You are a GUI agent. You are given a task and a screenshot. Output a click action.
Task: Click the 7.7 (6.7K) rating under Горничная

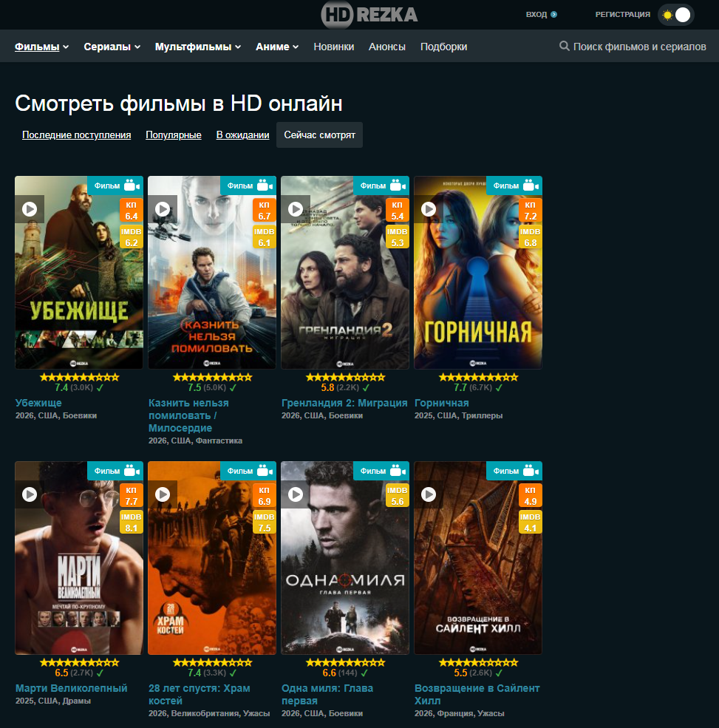tap(472, 388)
